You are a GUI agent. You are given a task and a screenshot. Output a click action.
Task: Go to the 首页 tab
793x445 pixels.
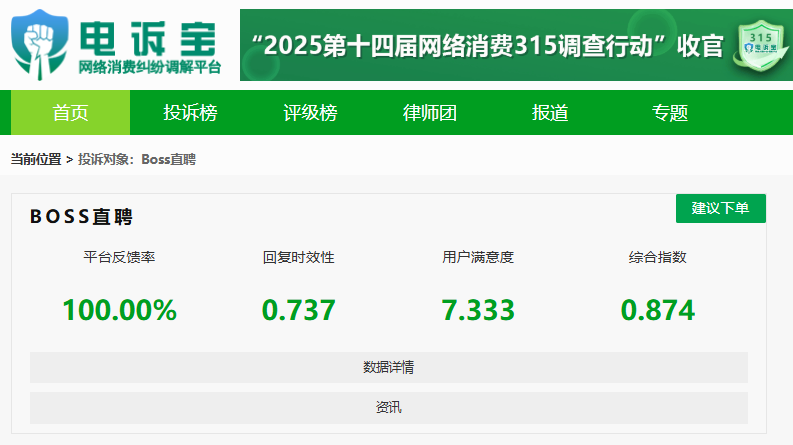(x=70, y=112)
